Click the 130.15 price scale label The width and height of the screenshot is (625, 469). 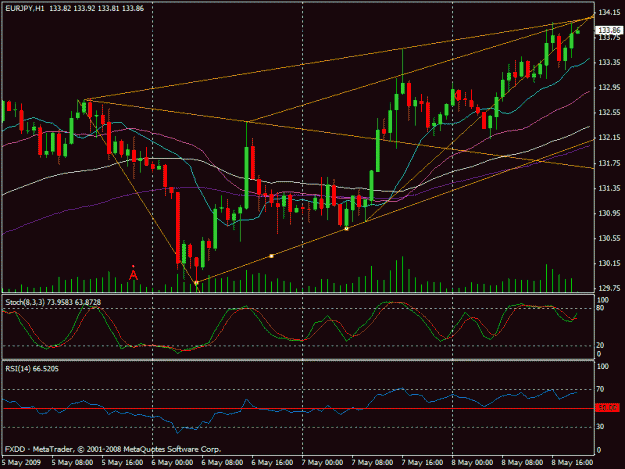point(610,263)
